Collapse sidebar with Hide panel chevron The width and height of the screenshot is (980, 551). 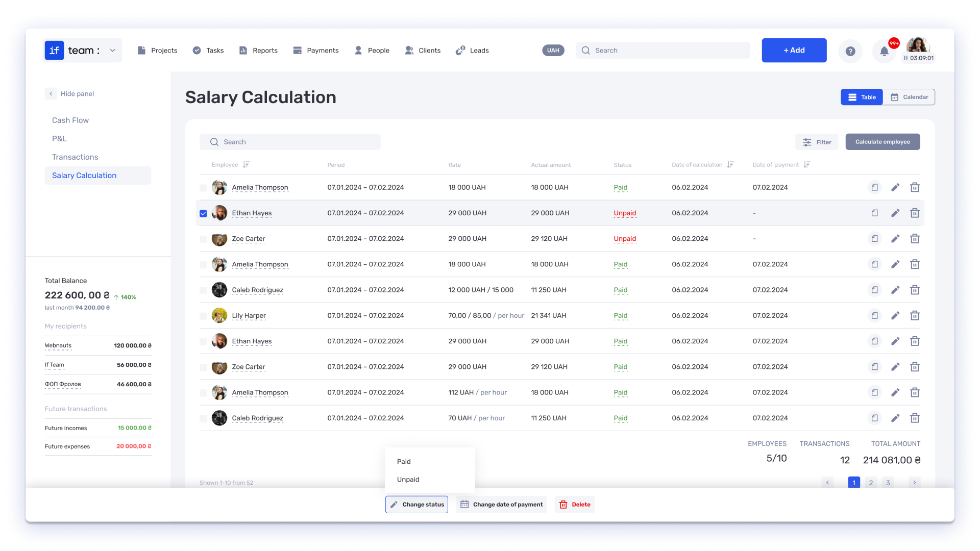click(x=51, y=94)
